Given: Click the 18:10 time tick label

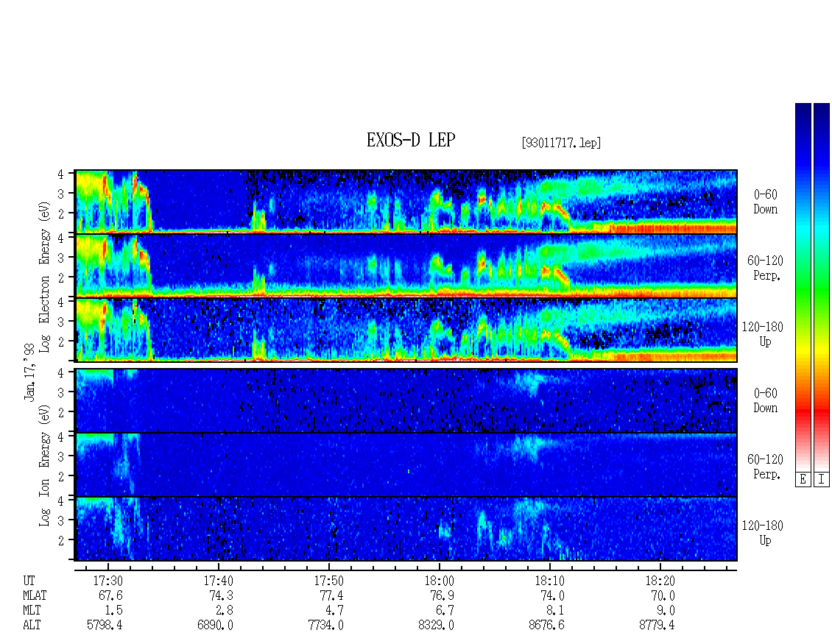Looking at the screenshot, I should [x=550, y=581].
